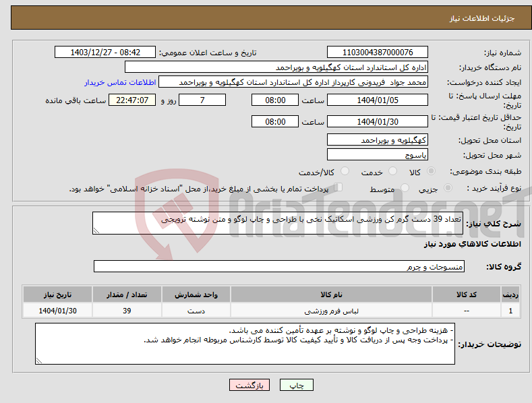The height and width of the screenshot is (403, 532).
Task: Click the quantity cell 39
Action: coord(127,311)
